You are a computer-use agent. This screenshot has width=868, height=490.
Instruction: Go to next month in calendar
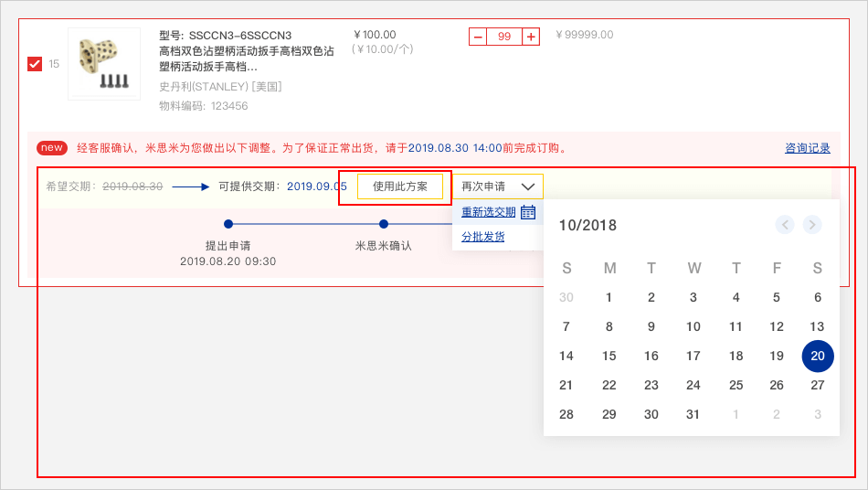click(x=811, y=225)
